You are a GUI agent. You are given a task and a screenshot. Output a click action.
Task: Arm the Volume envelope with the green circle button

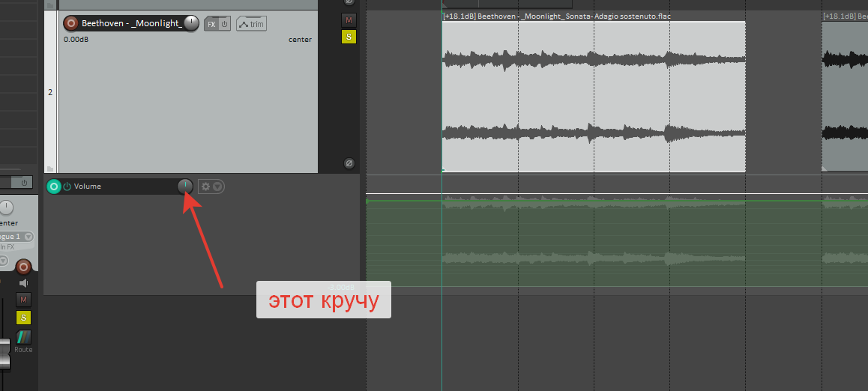click(x=54, y=187)
